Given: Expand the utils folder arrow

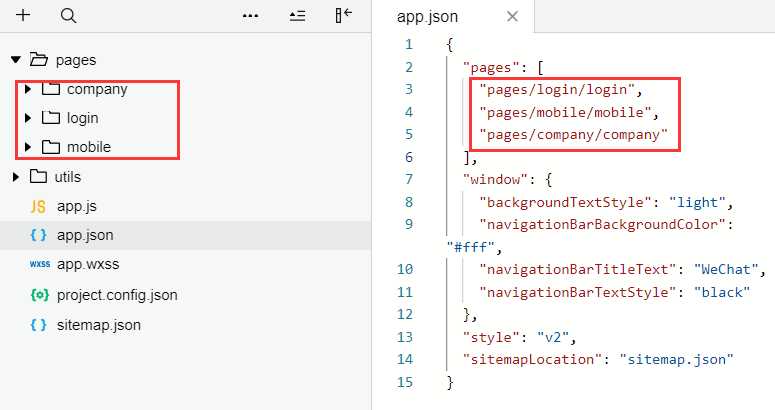Looking at the screenshot, I should (x=16, y=176).
